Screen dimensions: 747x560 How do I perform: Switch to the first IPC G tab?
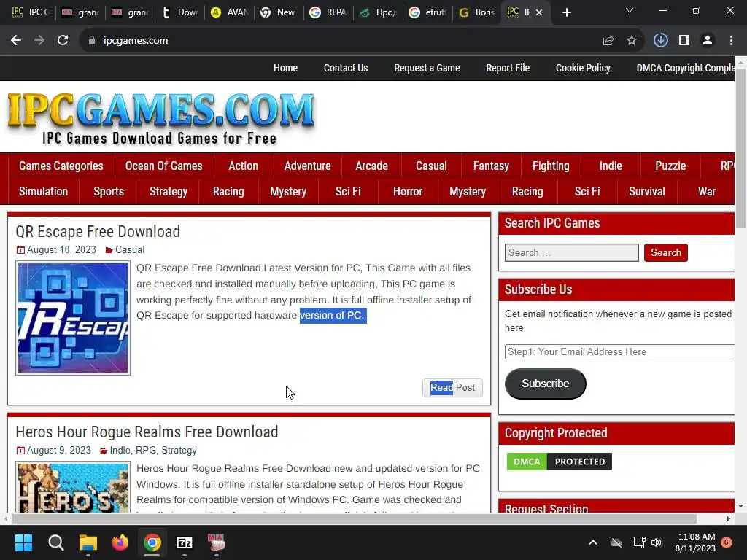click(31, 12)
